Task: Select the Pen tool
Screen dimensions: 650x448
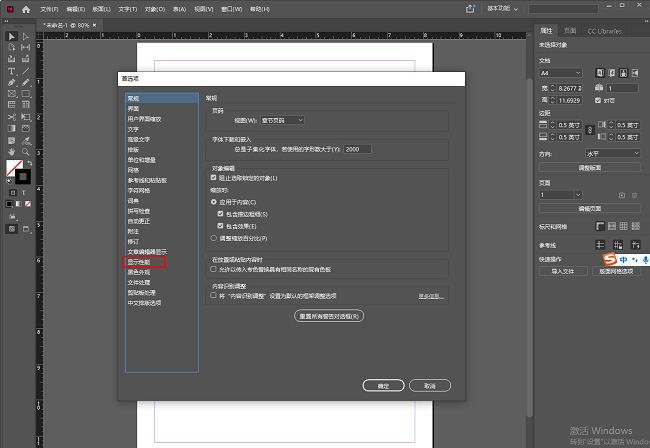Action: coord(12,82)
